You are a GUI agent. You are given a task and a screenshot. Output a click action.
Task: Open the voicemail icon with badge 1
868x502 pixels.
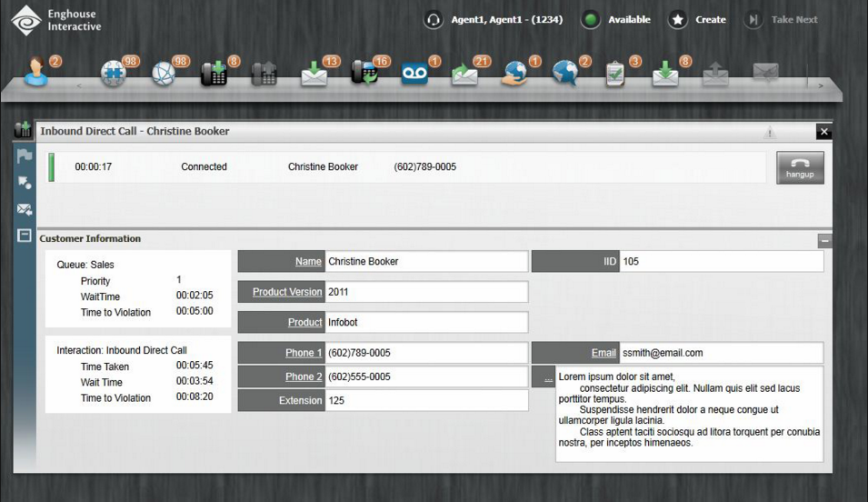414,74
